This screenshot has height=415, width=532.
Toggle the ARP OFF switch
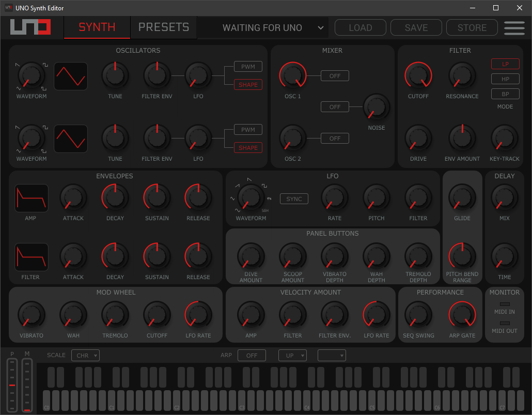coord(252,355)
